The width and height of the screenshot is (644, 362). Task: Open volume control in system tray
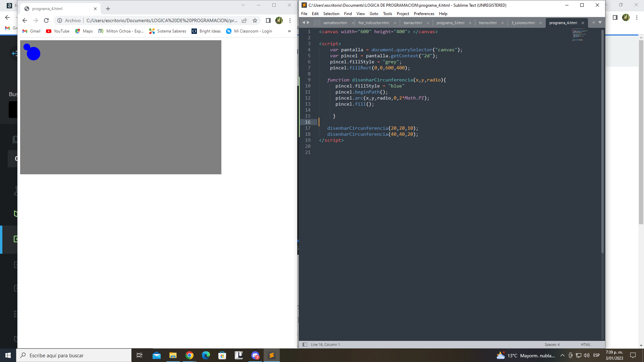(587, 355)
